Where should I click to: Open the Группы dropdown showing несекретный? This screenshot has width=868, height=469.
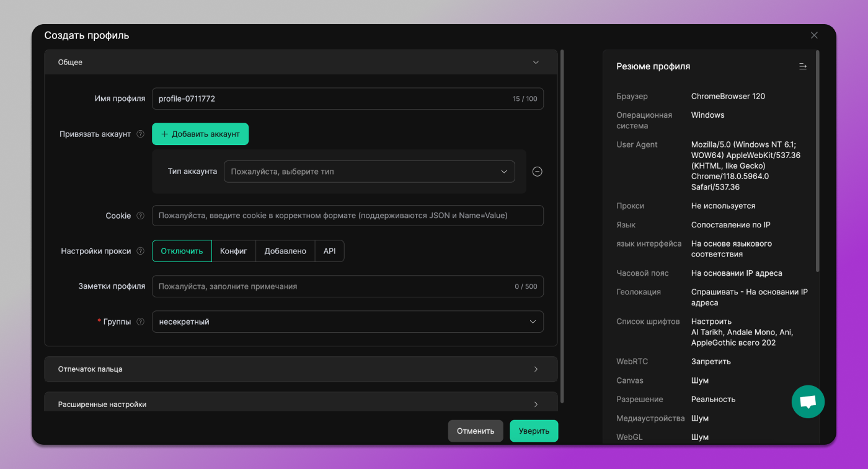tap(347, 322)
